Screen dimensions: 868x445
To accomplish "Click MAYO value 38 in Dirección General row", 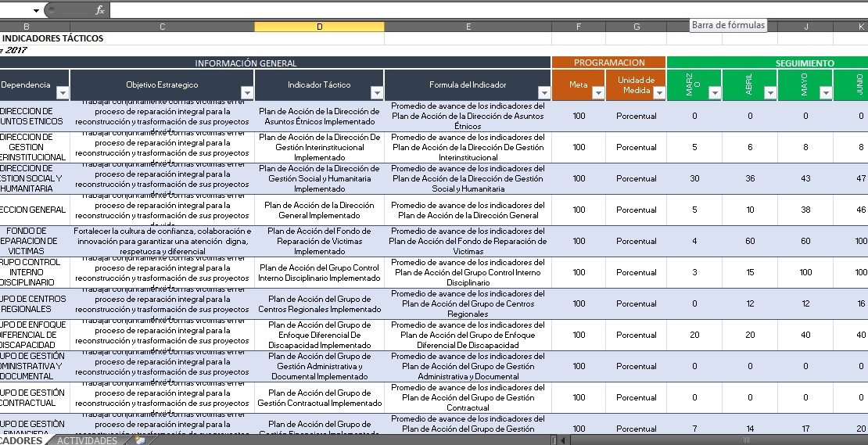I will click(x=805, y=210).
